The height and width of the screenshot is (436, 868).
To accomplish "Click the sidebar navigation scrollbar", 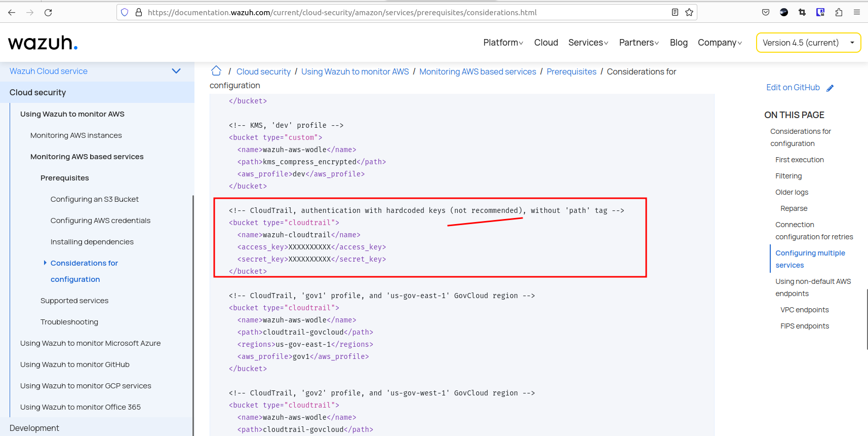I will [193, 314].
